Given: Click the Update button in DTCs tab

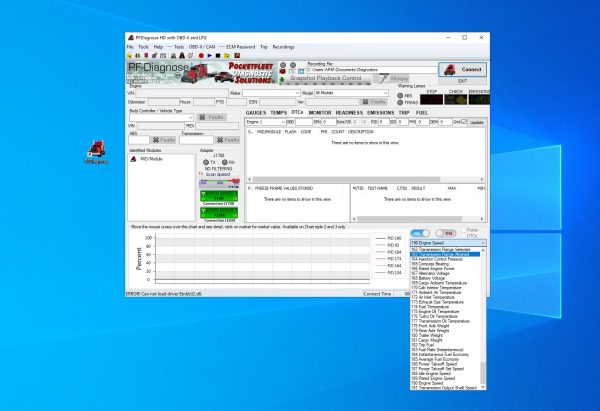Looking at the screenshot, I should 476,122.
